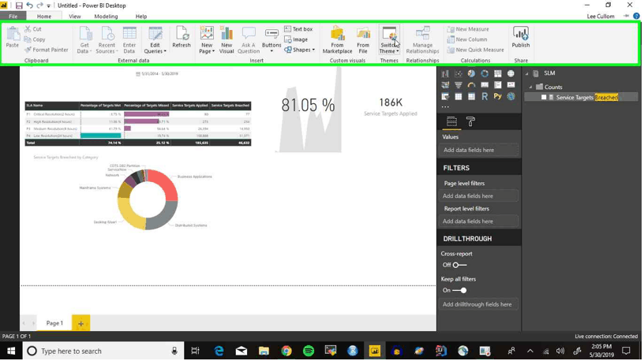Collapse the Counts folder
Screen dimensions: 644x361
530,87
